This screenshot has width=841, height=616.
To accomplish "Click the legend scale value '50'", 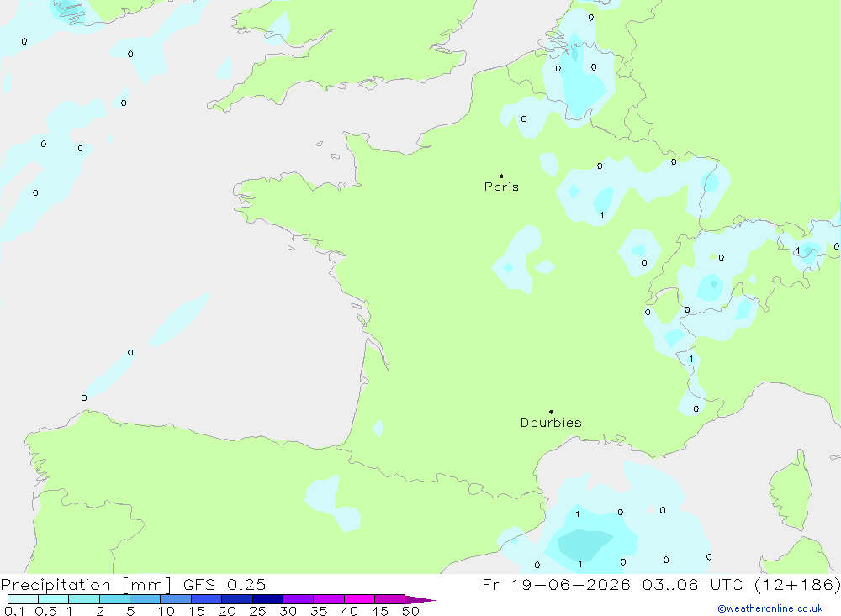I will [x=410, y=611].
